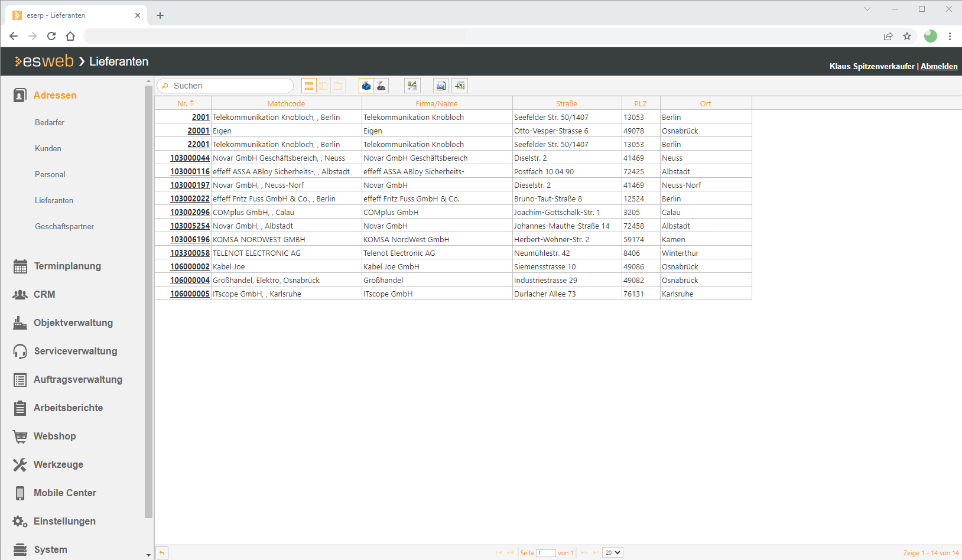
Task: Select the cell Winterthur
Action: (x=706, y=253)
